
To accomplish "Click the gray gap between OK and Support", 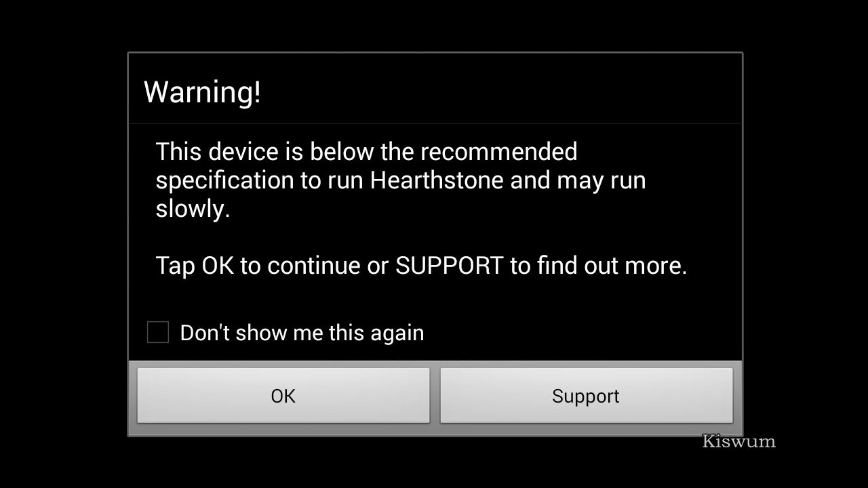I will point(435,396).
